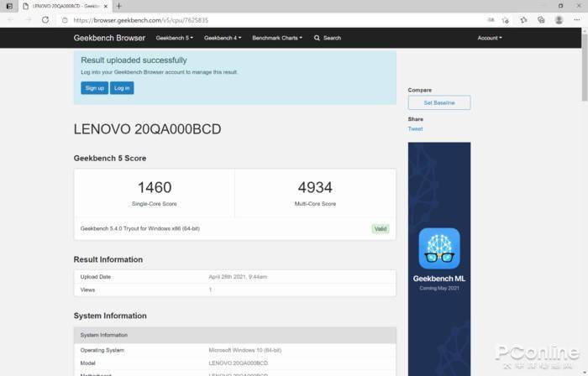Click the upload date April 28th 2021
This screenshot has height=376, width=588.
click(238, 277)
